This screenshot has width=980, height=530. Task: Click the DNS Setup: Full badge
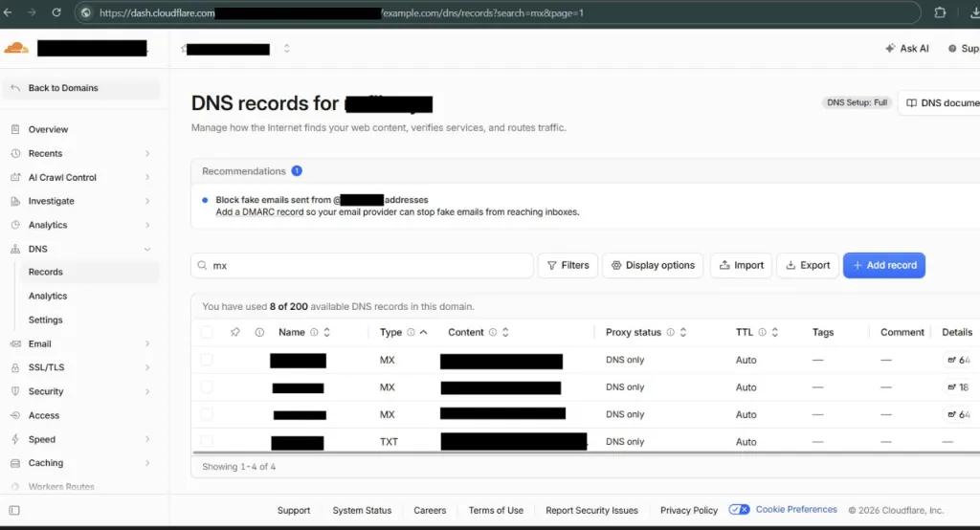click(857, 102)
